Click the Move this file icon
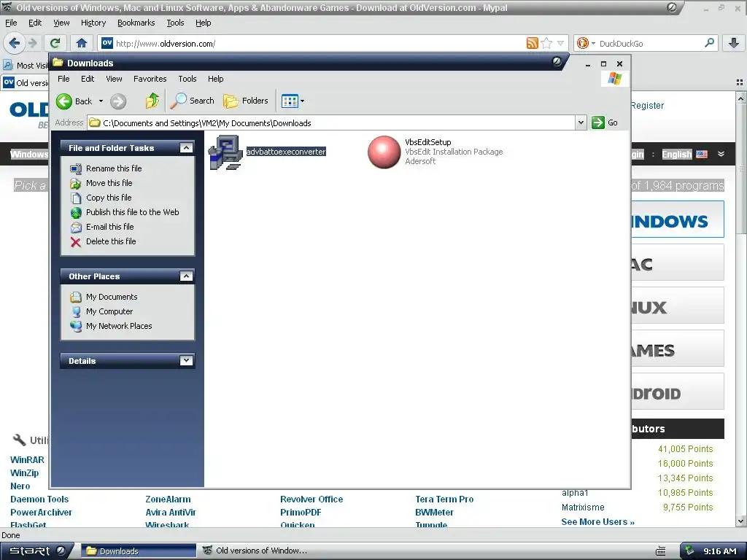This screenshot has width=747, height=560. click(x=76, y=183)
